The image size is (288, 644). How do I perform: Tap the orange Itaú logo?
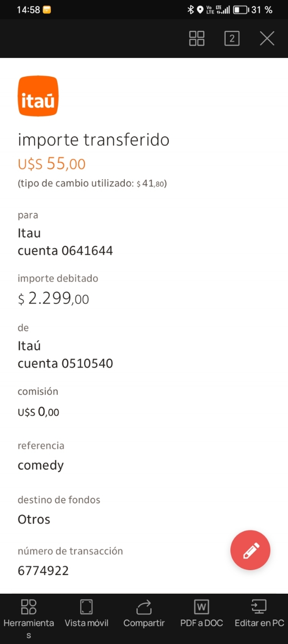pos(38,96)
